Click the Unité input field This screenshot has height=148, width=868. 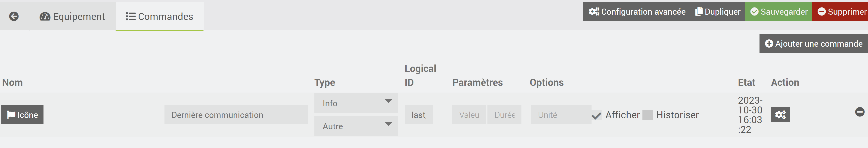point(561,115)
